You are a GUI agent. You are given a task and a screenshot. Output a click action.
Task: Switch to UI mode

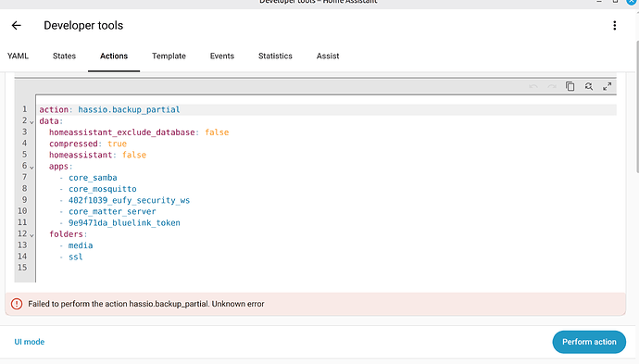click(30, 342)
